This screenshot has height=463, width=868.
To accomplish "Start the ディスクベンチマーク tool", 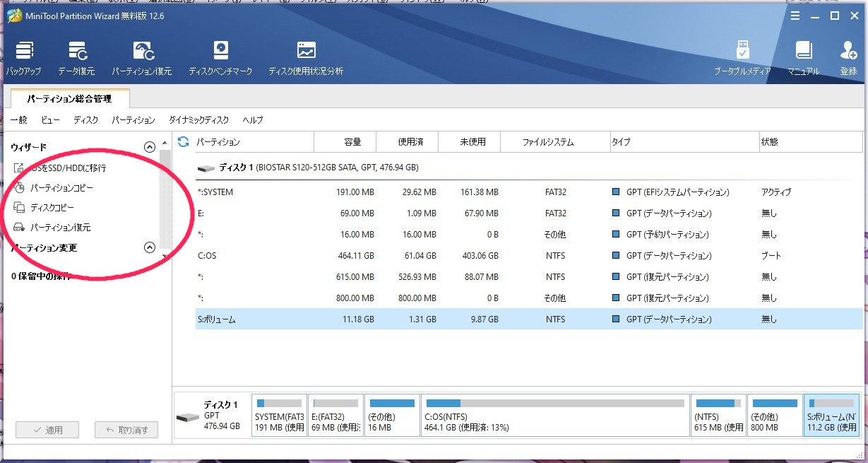I will [x=220, y=52].
